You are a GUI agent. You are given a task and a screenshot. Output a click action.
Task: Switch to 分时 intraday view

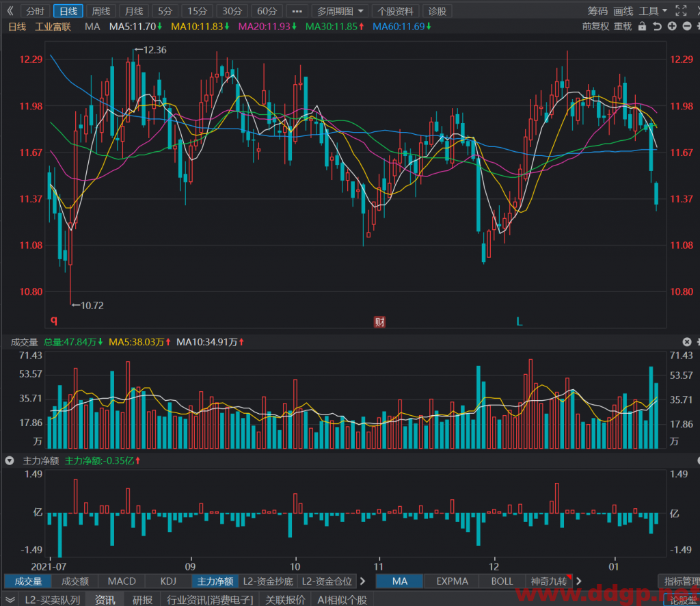[x=36, y=11]
